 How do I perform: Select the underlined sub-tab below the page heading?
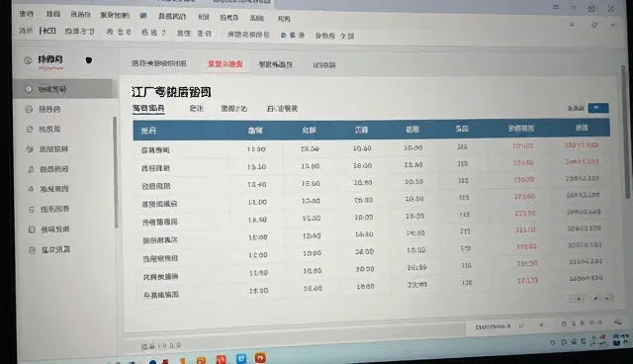click(148, 108)
